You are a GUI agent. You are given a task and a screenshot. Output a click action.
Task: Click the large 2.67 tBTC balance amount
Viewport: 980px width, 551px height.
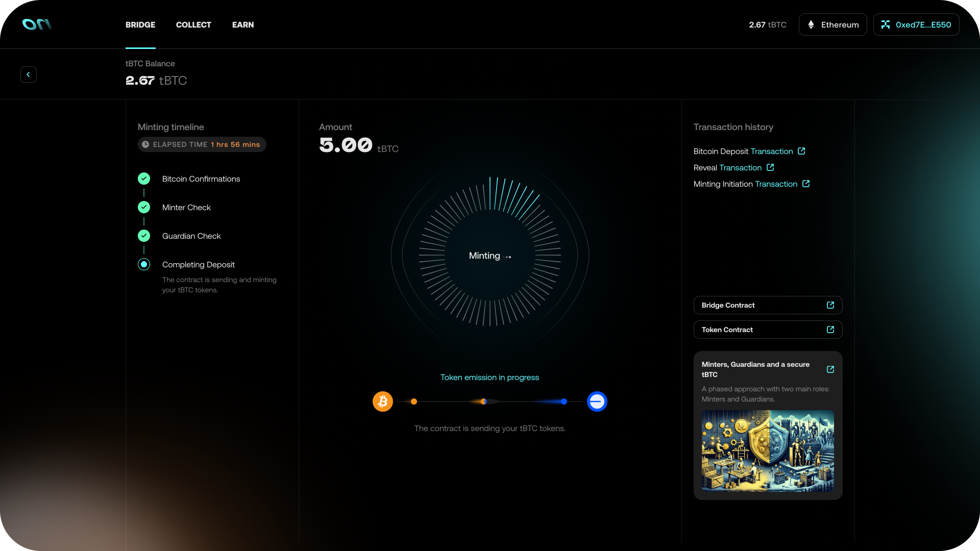[156, 81]
